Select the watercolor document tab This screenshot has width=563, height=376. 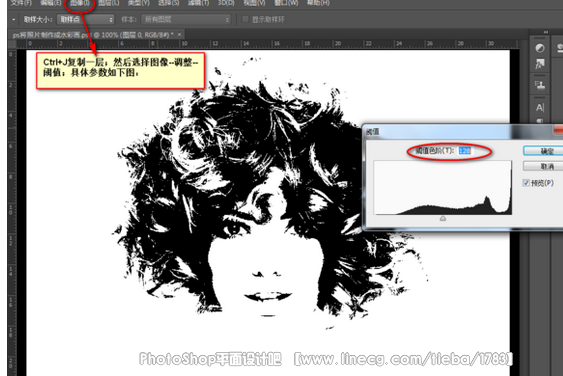[93, 35]
